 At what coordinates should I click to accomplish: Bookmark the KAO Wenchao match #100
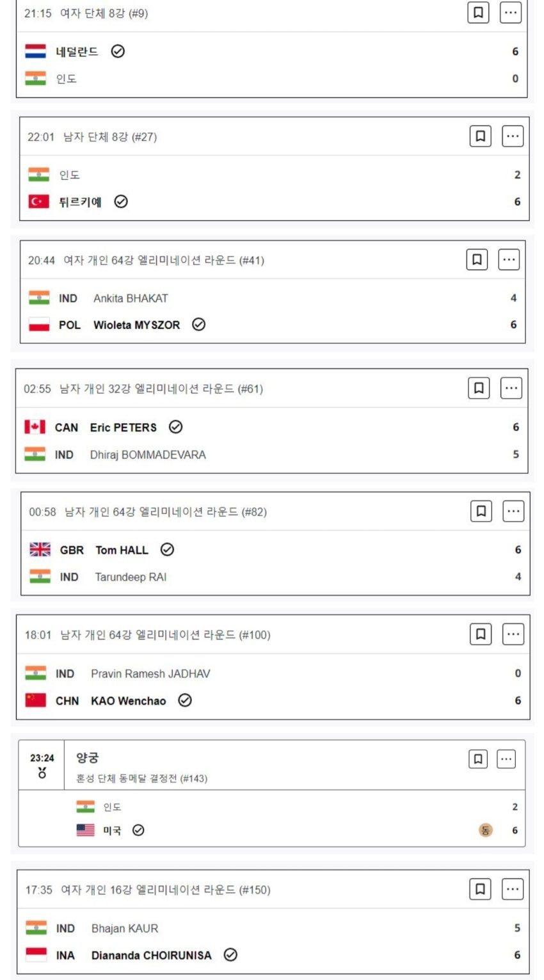pos(481,634)
